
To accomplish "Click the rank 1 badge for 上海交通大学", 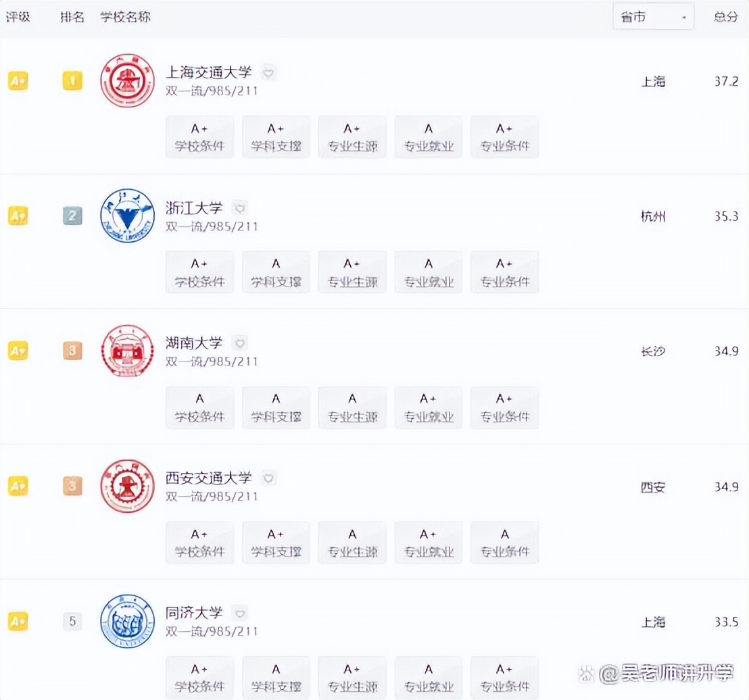I will (72, 80).
